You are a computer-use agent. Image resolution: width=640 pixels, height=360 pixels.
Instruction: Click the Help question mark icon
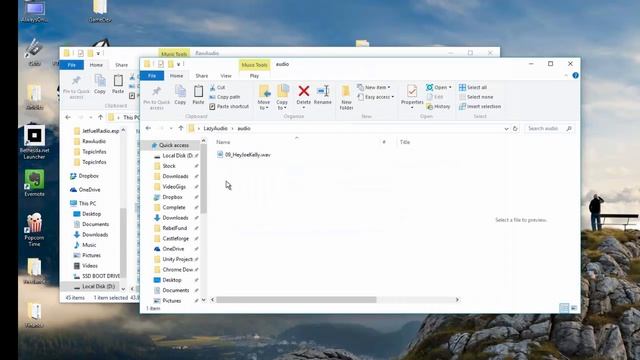pyautogui.click(x=575, y=76)
